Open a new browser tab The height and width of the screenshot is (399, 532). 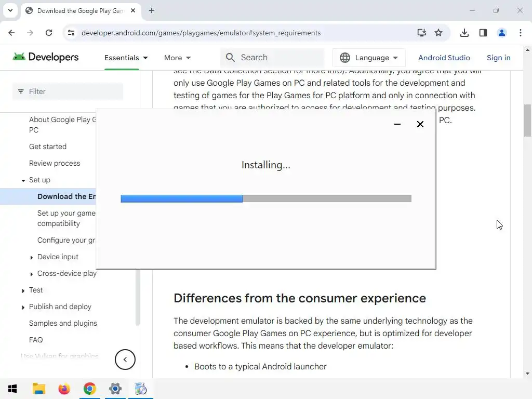(x=152, y=10)
